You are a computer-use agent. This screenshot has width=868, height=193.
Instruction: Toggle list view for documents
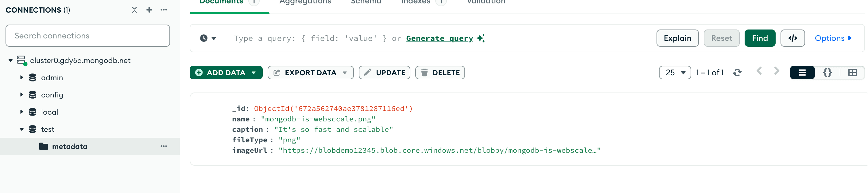(802, 72)
